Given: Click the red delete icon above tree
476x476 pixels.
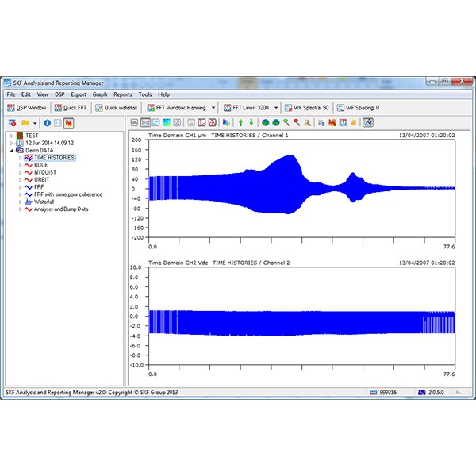Looking at the screenshot, I should [13, 123].
